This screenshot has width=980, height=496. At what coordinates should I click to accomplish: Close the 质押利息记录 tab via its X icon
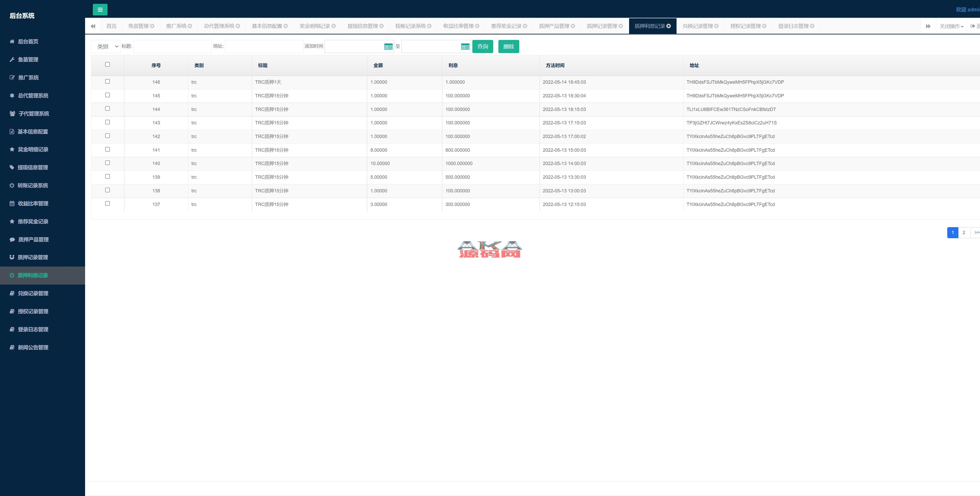(669, 26)
